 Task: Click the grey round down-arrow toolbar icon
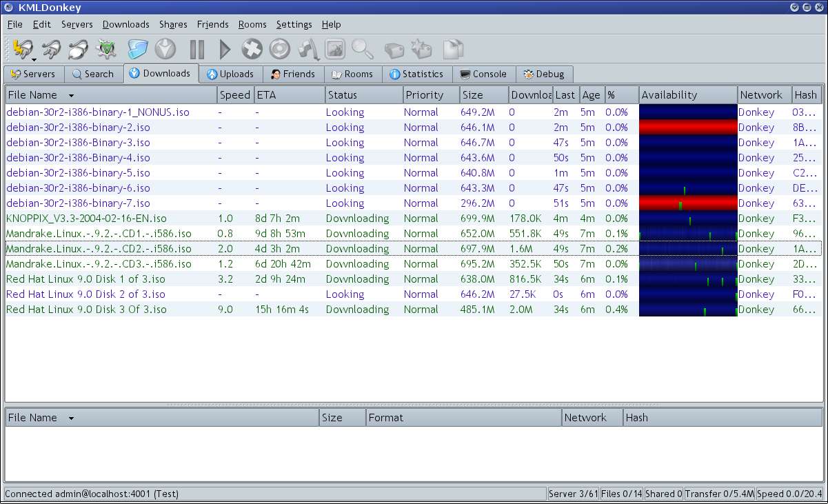pos(165,49)
